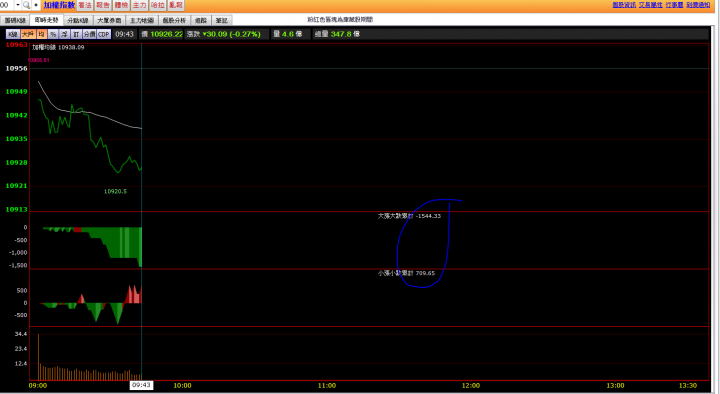Open the tab between 分點K線 and 主力地圖

[x=109, y=20]
